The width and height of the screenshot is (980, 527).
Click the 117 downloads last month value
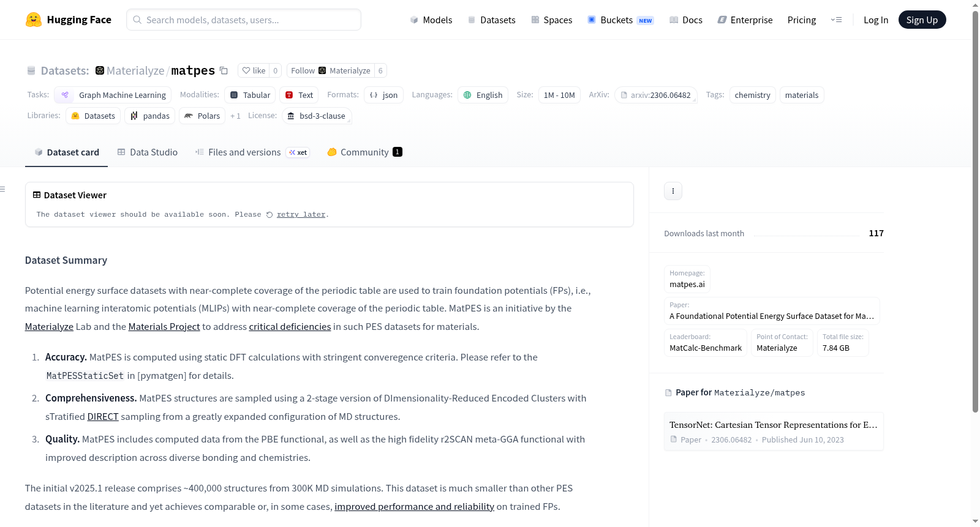pyautogui.click(x=876, y=233)
